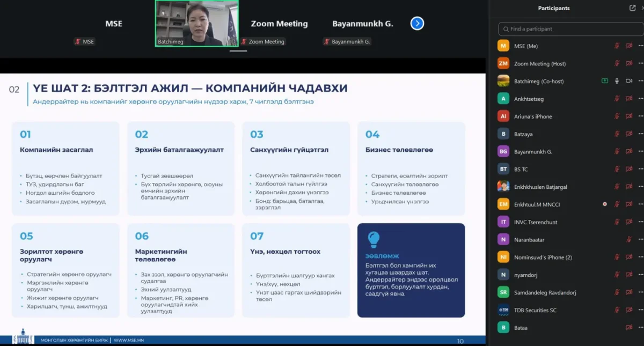The height and width of the screenshot is (346, 644).
Task: Show next gallery page with blue arrow
Action: (x=418, y=24)
